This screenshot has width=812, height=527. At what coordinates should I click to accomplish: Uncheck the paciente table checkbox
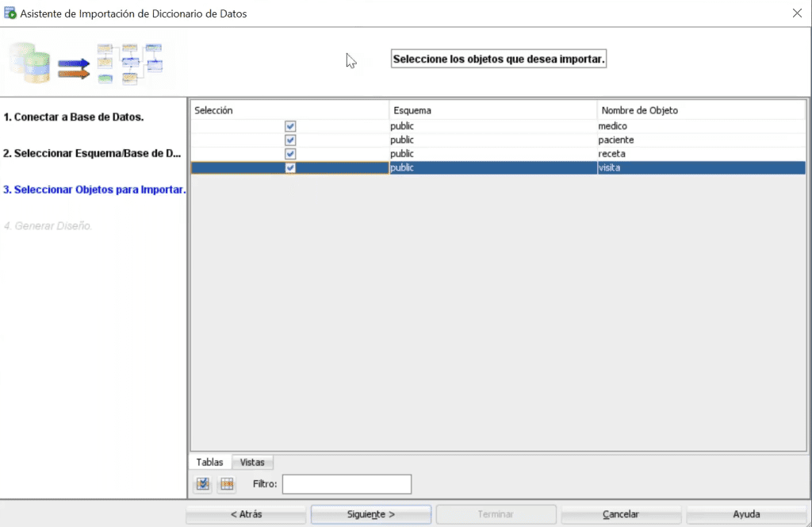pyautogui.click(x=290, y=140)
